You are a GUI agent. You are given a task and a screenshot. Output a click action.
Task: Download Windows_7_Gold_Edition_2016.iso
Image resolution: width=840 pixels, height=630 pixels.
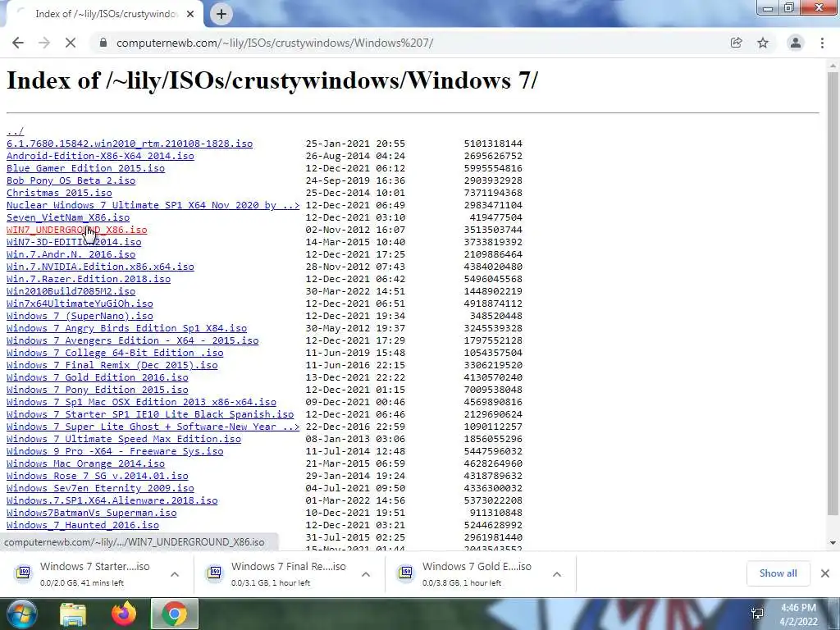[98, 377]
